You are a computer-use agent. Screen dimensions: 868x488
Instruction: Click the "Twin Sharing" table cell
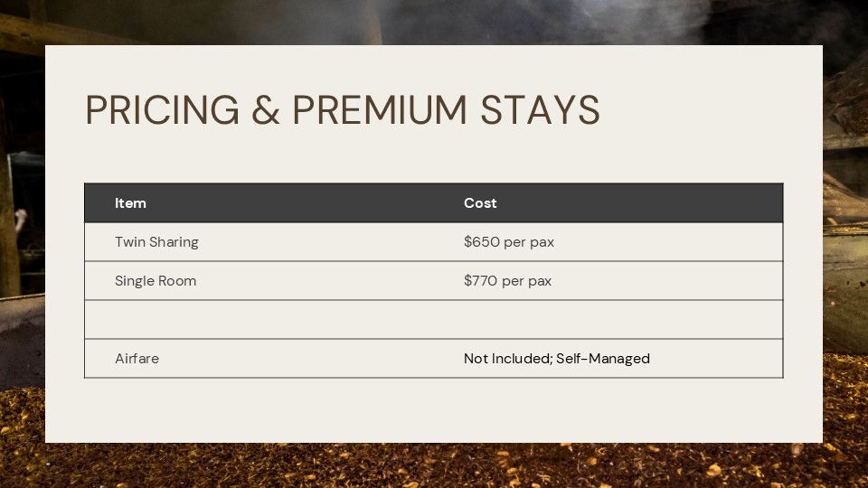156,242
